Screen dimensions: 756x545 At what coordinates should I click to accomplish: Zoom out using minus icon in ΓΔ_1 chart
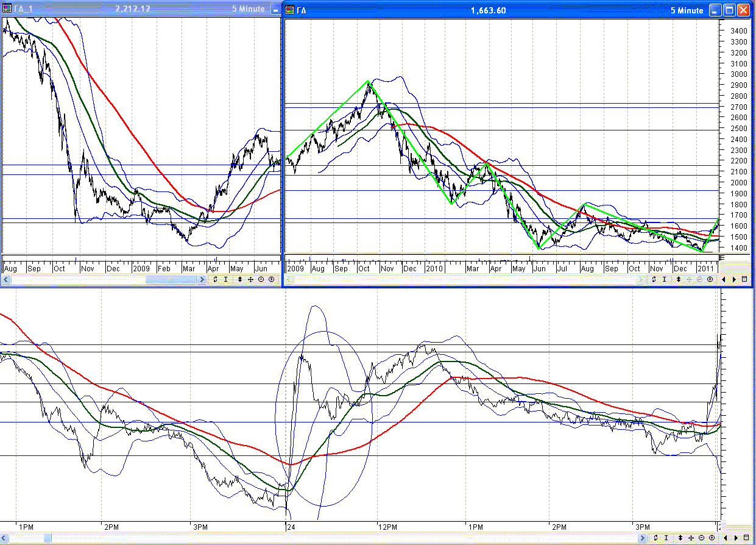[x=261, y=279]
